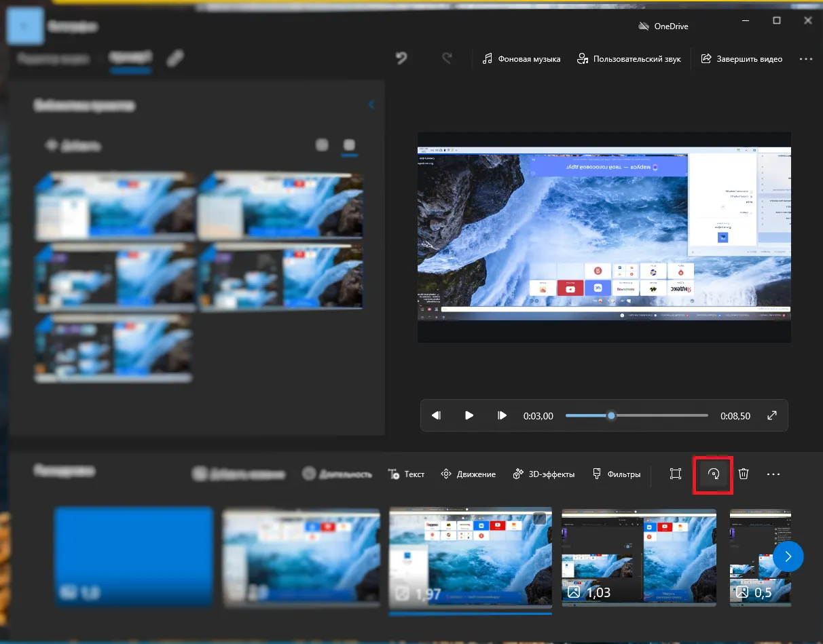This screenshot has width=823, height=644.
Task: Expand the video preview to full screen
Action: pyautogui.click(x=772, y=415)
